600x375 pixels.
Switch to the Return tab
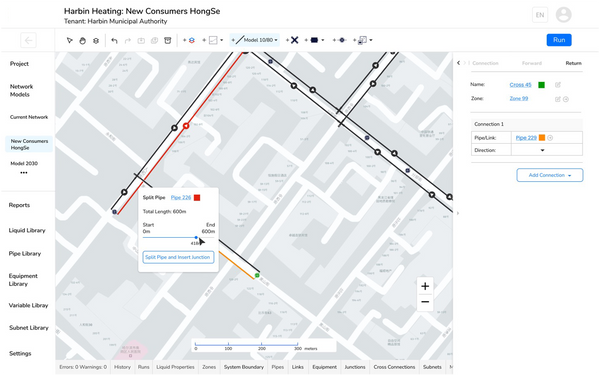coord(573,63)
